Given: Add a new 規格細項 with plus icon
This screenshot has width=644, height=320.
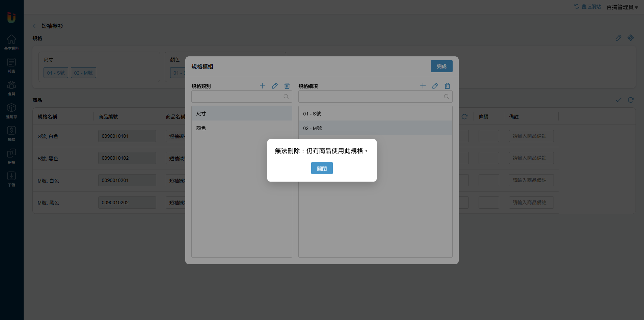Looking at the screenshot, I should 423,86.
